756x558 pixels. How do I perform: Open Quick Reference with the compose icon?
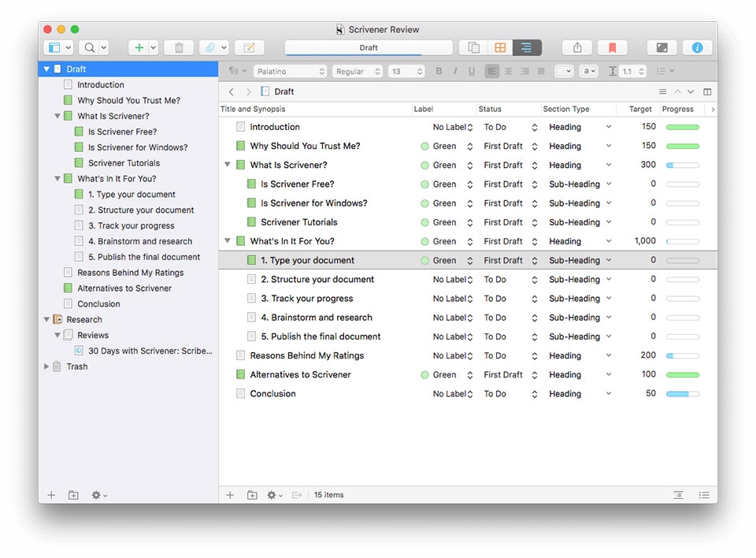[x=249, y=47]
